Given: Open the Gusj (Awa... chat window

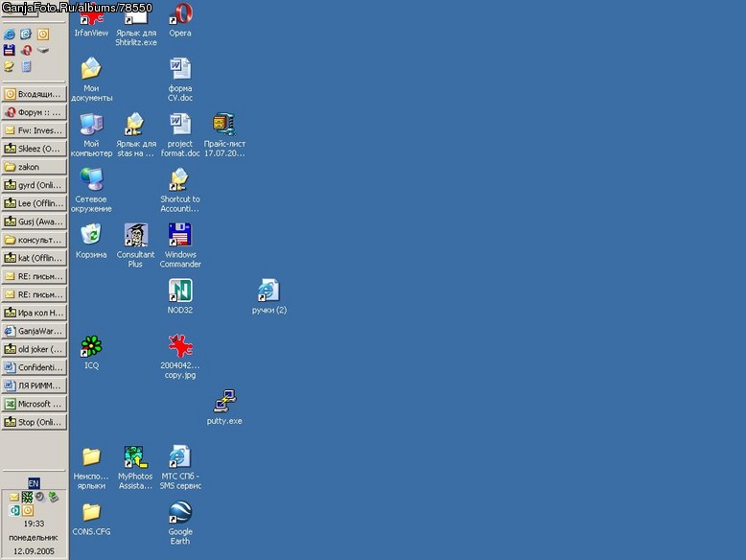Looking at the screenshot, I should [x=35, y=222].
